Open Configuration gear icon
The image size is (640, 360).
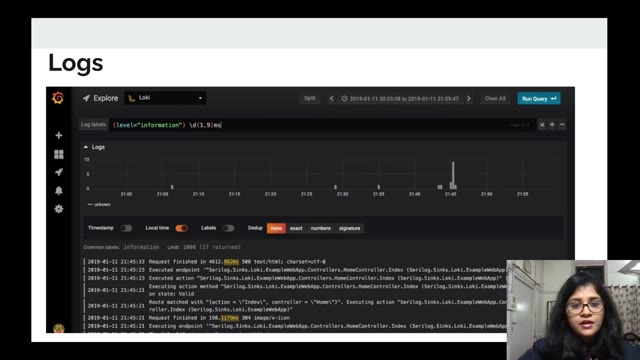[x=59, y=209]
